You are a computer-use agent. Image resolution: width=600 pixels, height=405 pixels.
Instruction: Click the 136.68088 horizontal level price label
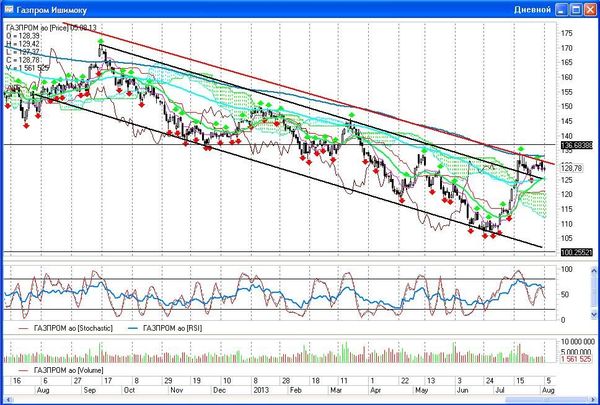point(577,145)
